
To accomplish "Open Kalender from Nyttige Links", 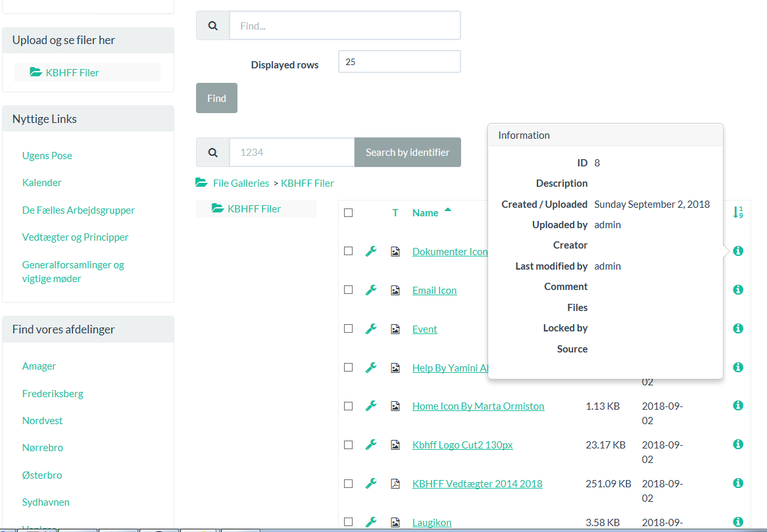I will click(41, 183).
